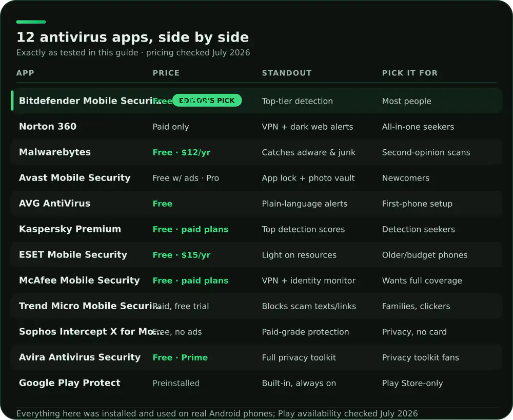513x420 pixels.
Task: Click the 'Top-tier detection' standout cell
Action: coord(298,101)
